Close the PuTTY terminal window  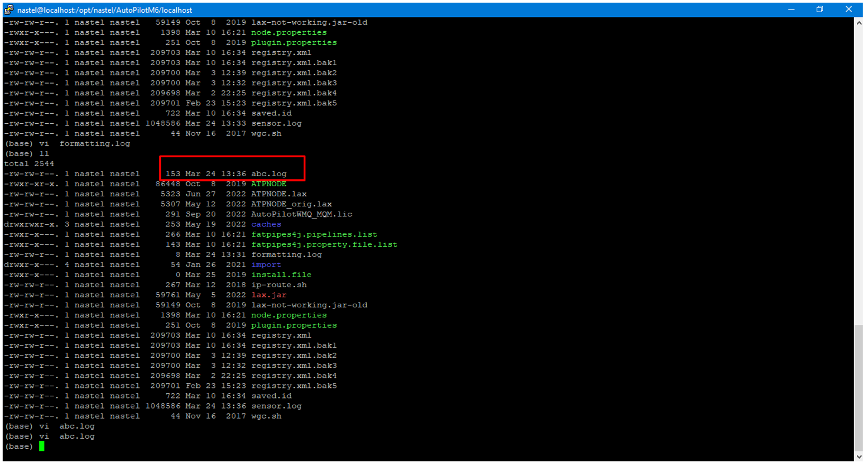click(x=848, y=10)
